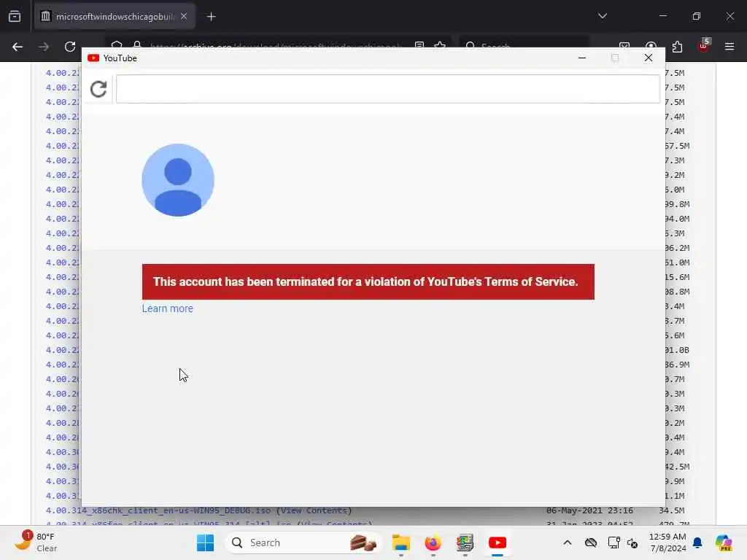Viewport: 747px width, 560px height.
Task: Open the Firefox account profile icon
Action: [x=651, y=47]
